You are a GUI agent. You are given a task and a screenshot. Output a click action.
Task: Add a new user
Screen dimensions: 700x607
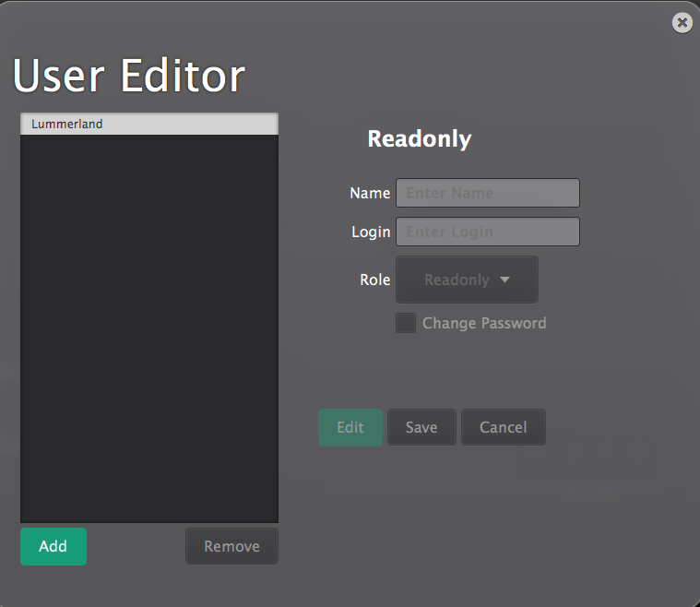(53, 546)
